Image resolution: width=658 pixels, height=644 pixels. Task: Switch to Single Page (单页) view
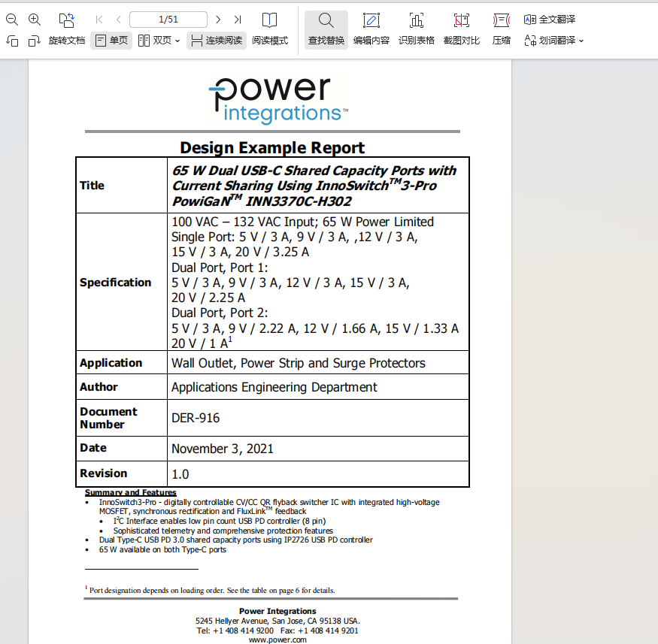tap(111, 41)
